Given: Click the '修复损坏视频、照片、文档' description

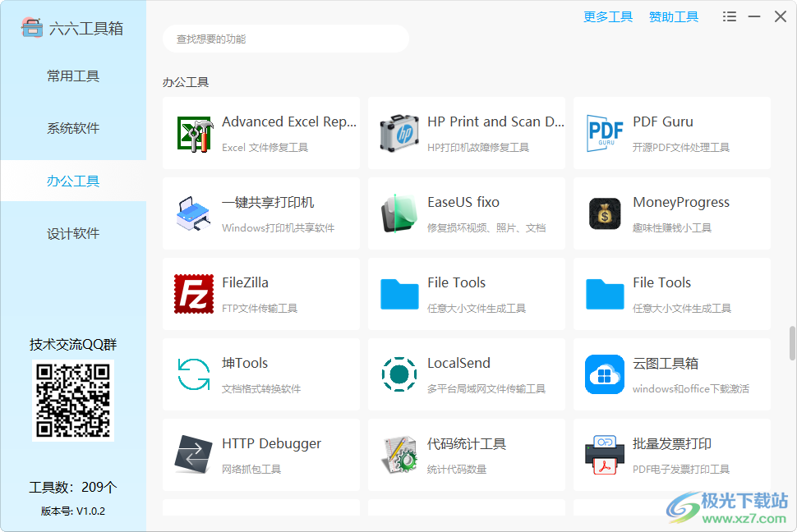Looking at the screenshot, I should click(486, 227).
